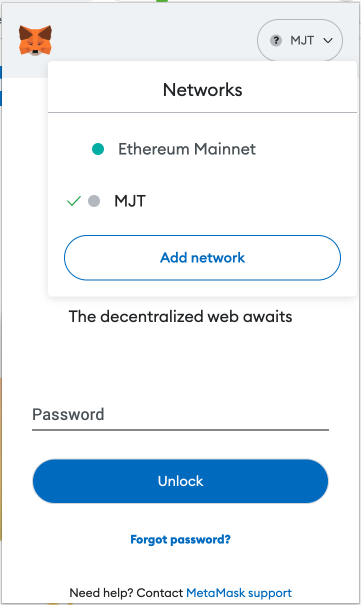Click the green checkmark beside MJT
361x605 pixels.
[x=74, y=201]
